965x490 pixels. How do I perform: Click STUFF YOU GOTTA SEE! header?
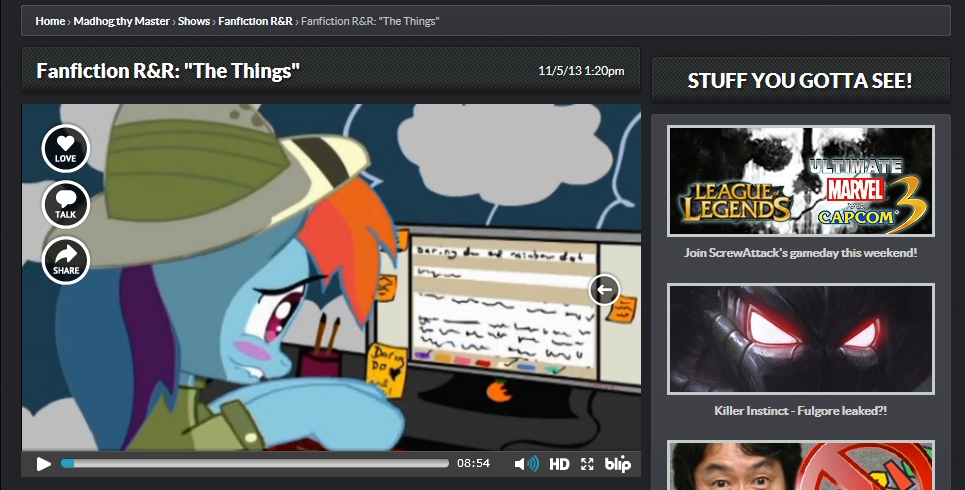click(x=800, y=81)
